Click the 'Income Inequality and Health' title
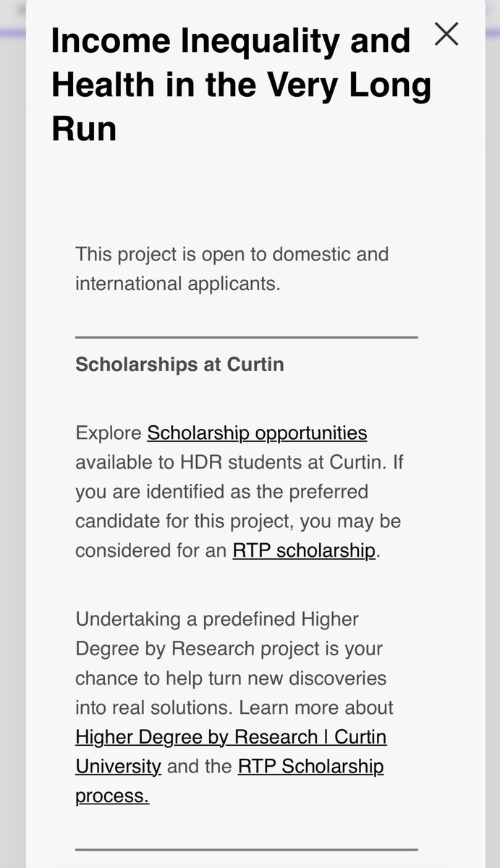Viewport: 500px width, 868px height. point(241,84)
